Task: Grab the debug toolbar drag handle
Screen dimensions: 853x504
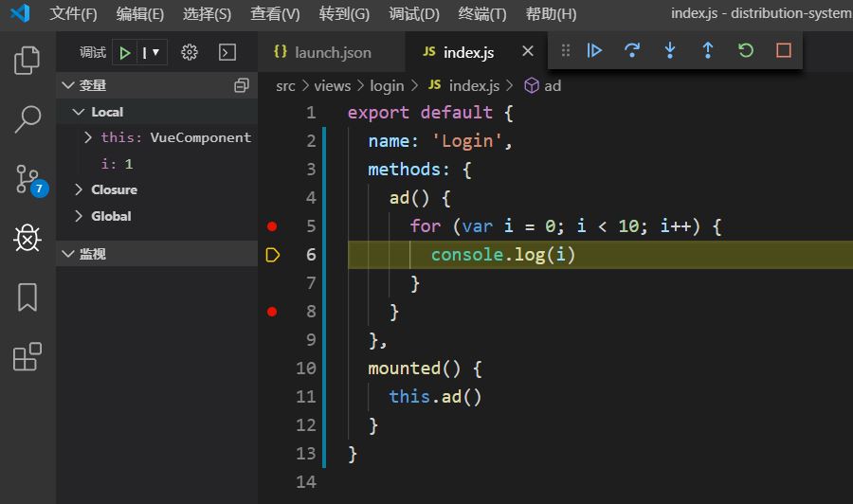Action: tap(566, 50)
